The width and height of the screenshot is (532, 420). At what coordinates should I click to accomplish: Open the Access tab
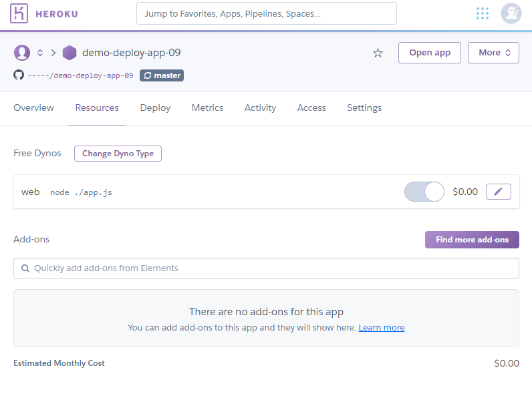click(x=311, y=108)
